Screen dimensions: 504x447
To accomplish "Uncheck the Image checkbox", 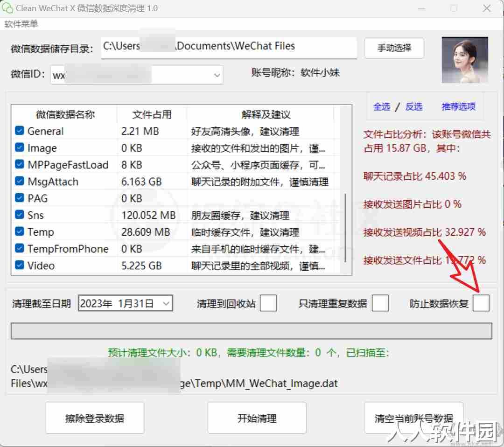I will click(20, 147).
